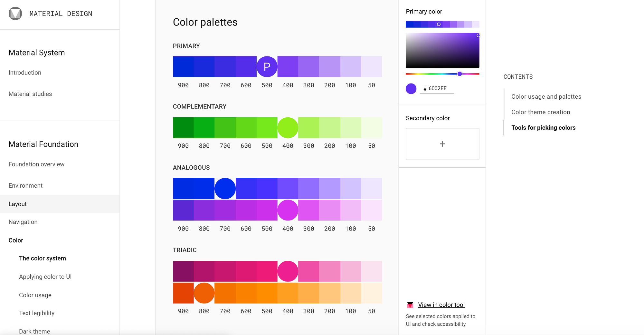This screenshot has height=335, width=644.
Task: Pick the green complementary 400 circle swatch
Action: click(x=288, y=128)
